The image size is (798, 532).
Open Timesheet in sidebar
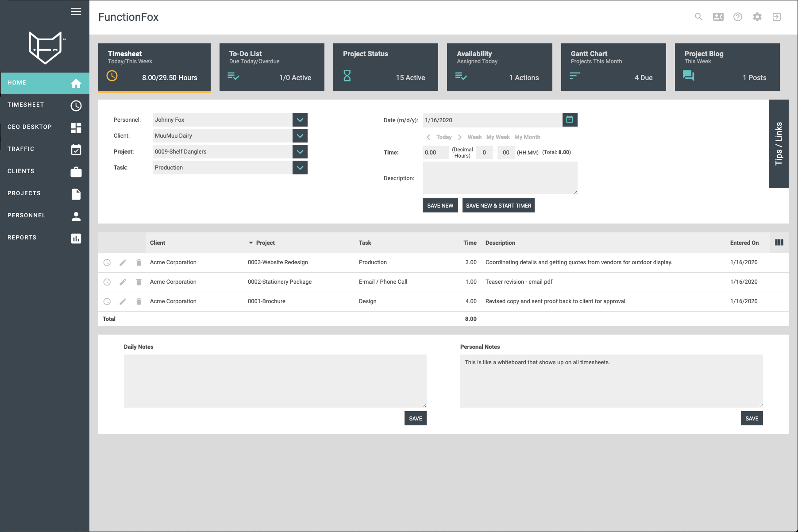tap(45, 105)
